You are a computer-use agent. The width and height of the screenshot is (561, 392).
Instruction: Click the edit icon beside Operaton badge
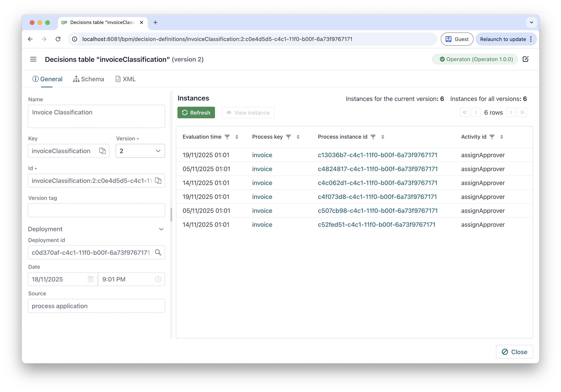pos(525,59)
